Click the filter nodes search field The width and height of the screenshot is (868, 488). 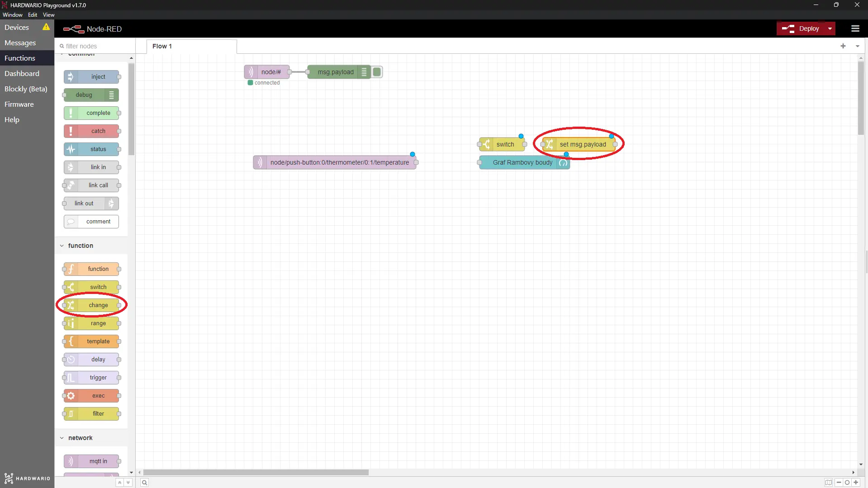click(95, 46)
